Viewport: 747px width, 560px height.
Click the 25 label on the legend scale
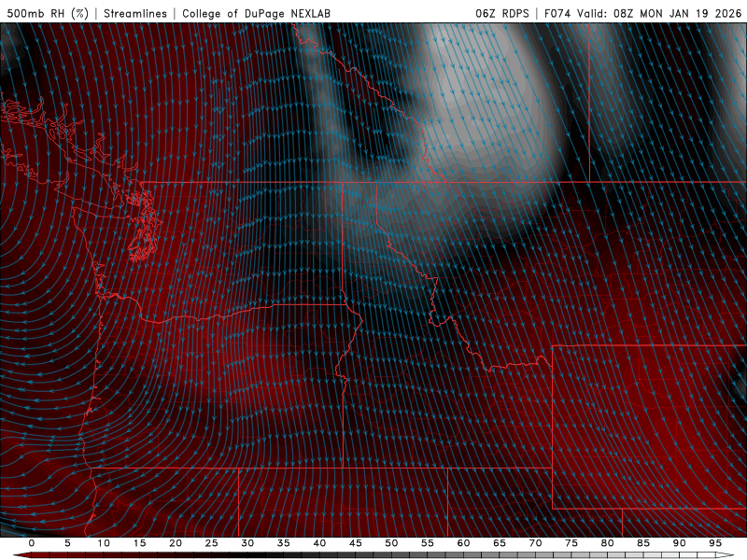(x=212, y=543)
